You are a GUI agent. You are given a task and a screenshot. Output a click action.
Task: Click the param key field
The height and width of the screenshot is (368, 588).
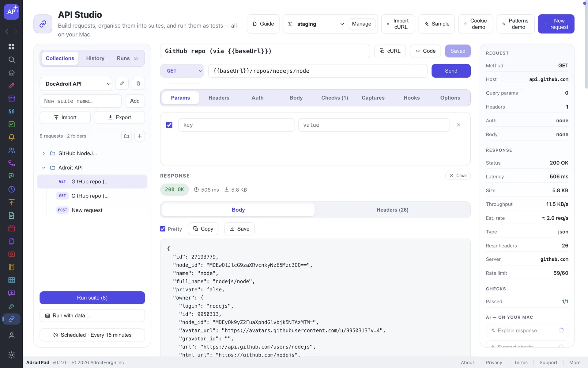pyautogui.click(x=236, y=125)
